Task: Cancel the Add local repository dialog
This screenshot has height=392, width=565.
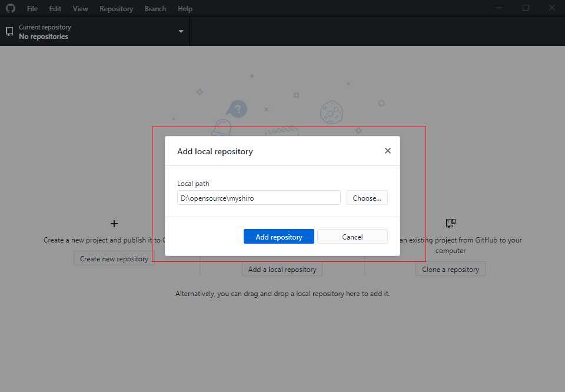Action: pyautogui.click(x=353, y=237)
